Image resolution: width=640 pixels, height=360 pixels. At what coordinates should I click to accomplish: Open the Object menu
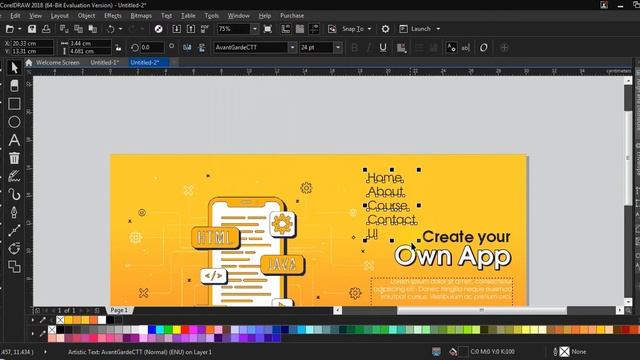click(x=87, y=16)
